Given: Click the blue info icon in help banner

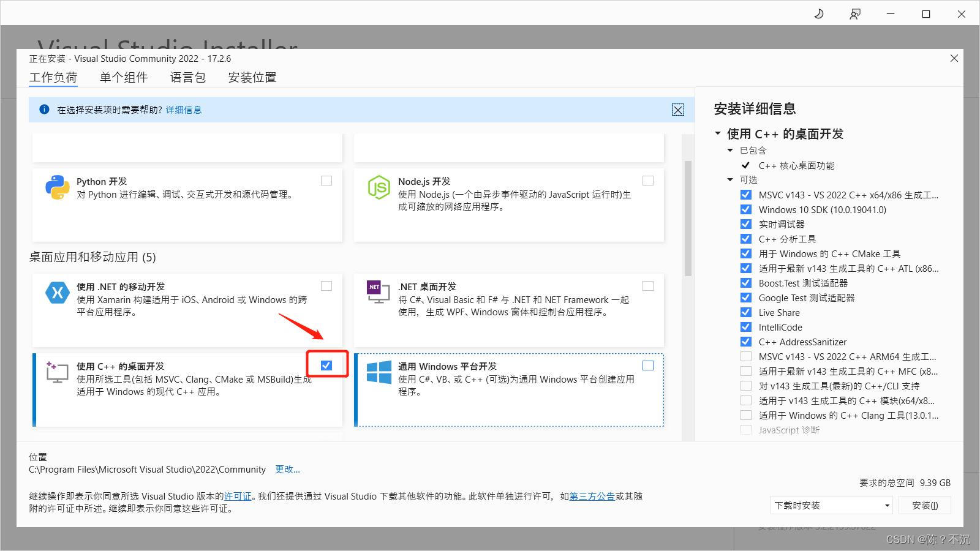Looking at the screenshot, I should tap(44, 110).
